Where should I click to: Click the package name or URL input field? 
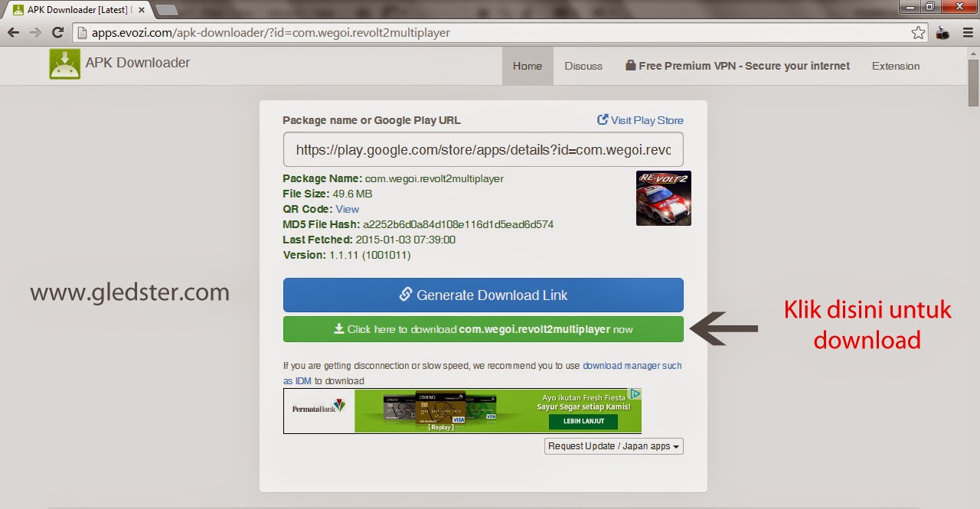point(483,150)
